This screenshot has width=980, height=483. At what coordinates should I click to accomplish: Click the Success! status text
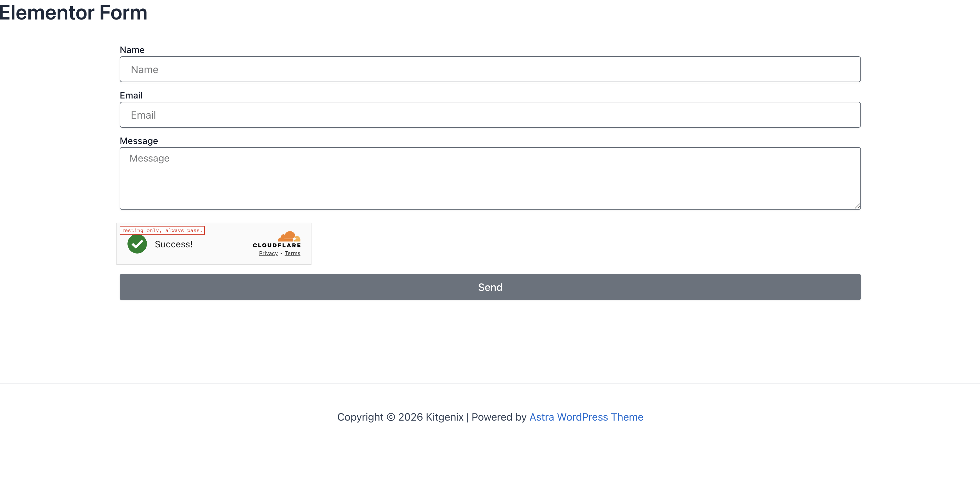point(174,244)
